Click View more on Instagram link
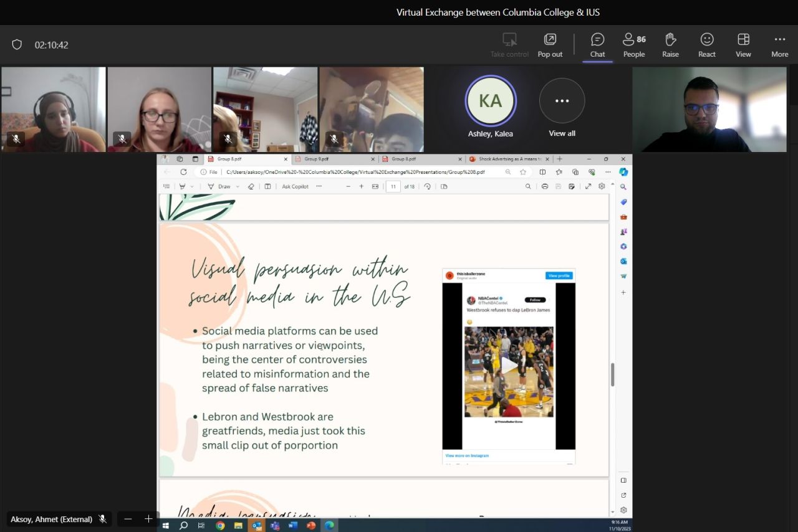This screenshot has height=532, width=798. pyautogui.click(x=467, y=456)
